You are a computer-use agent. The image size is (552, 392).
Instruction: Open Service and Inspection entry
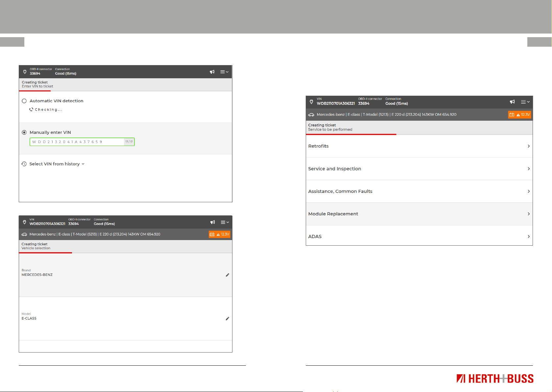coord(419,169)
